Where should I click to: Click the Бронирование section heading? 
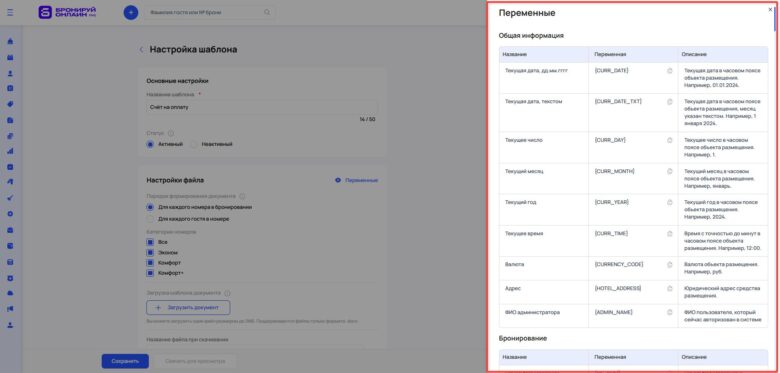click(x=523, y=338)
